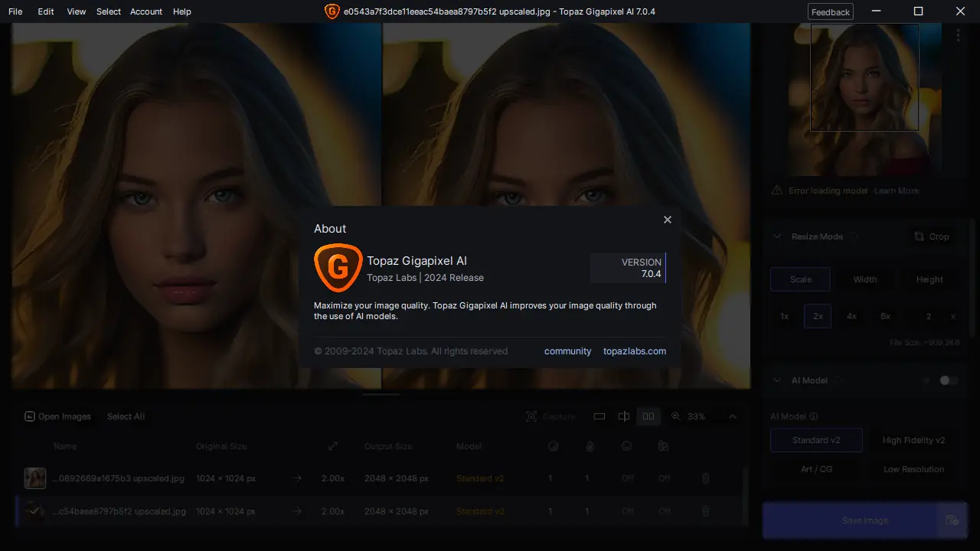Choose the 4x scale factor
The height and width of the screenshot is (551, 980).
(851, 316)
